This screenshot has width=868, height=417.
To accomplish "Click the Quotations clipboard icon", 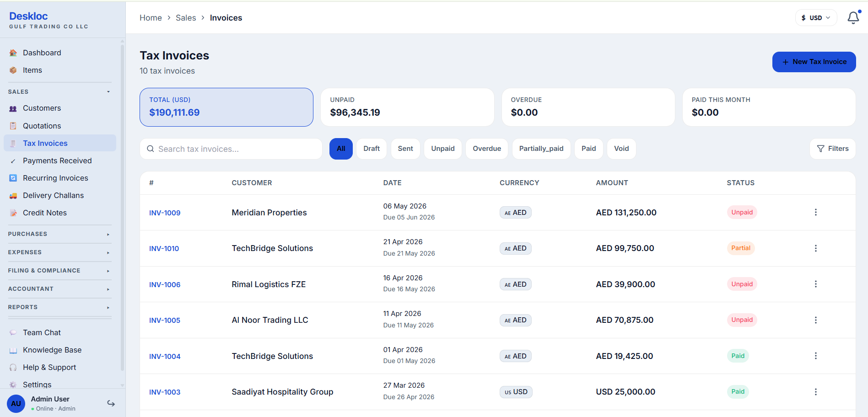I will point(13,126).
